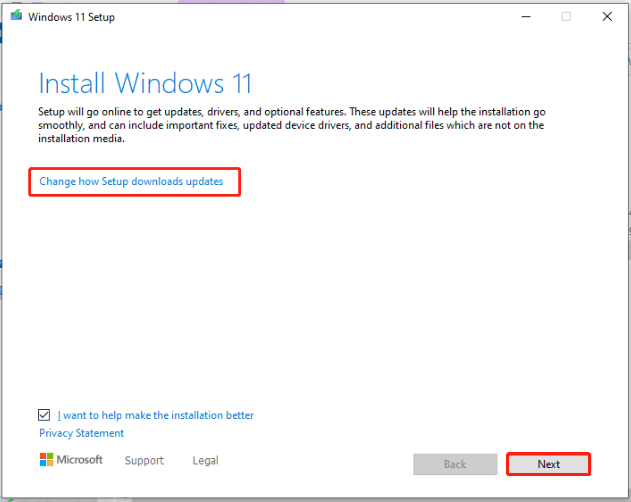This screenshot has width=631, height=502.
Task: Click the Windows 11 Setup title text
Action: (71, 17)
